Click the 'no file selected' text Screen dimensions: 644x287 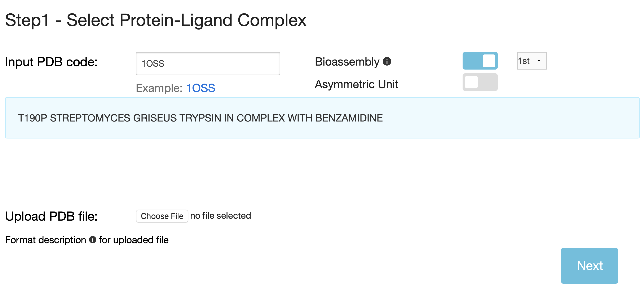pos(221,216)
